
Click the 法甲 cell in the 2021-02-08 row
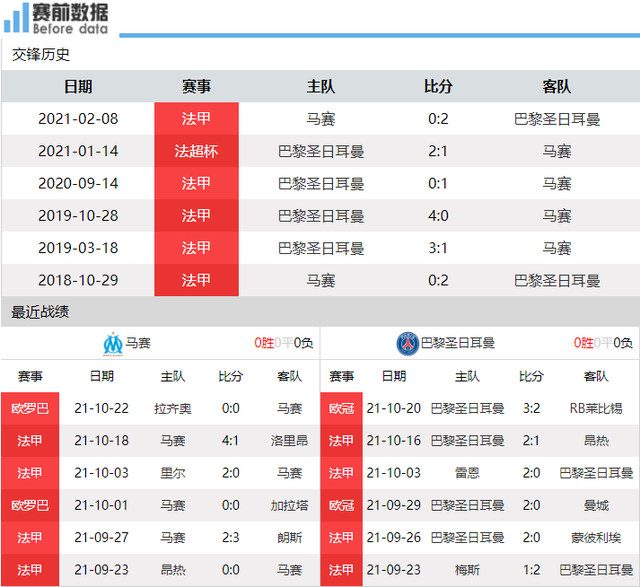pos(196,119)
